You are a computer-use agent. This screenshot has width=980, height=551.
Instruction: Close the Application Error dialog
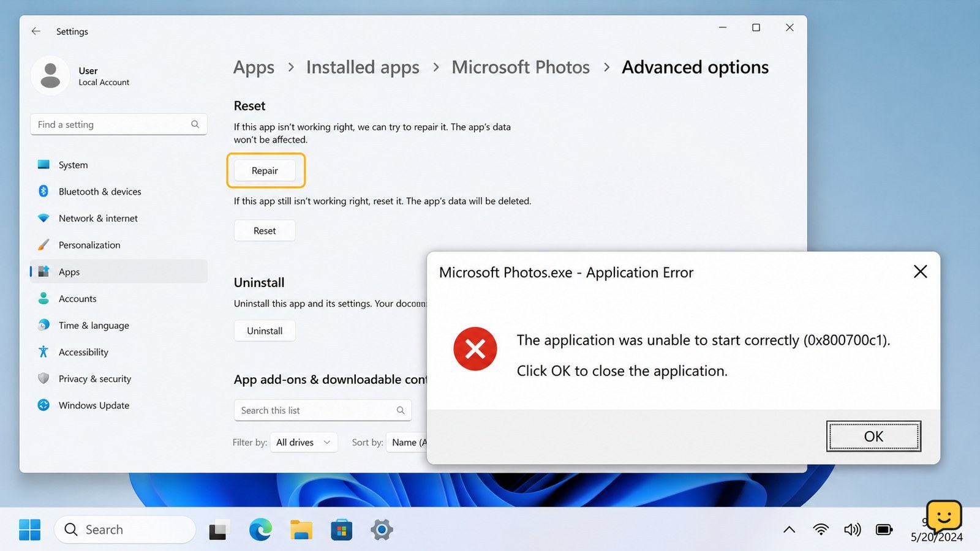click(920, 271)
